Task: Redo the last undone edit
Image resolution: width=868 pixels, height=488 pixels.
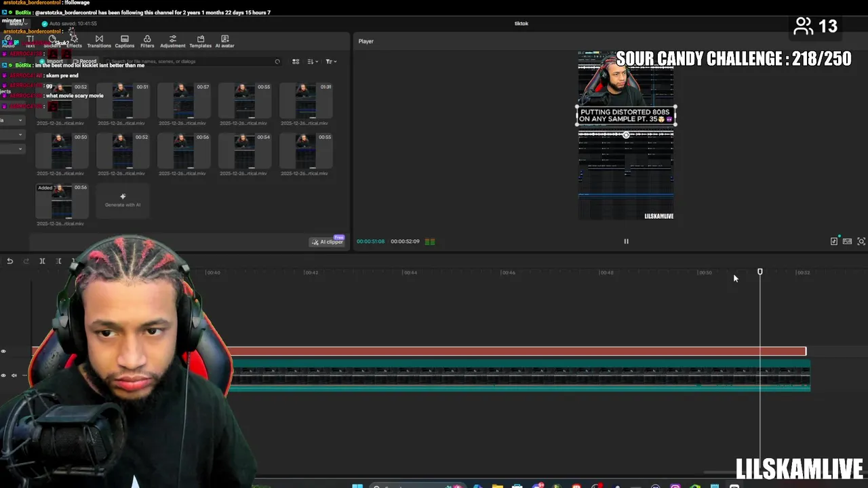Action: tap(26, 261)
